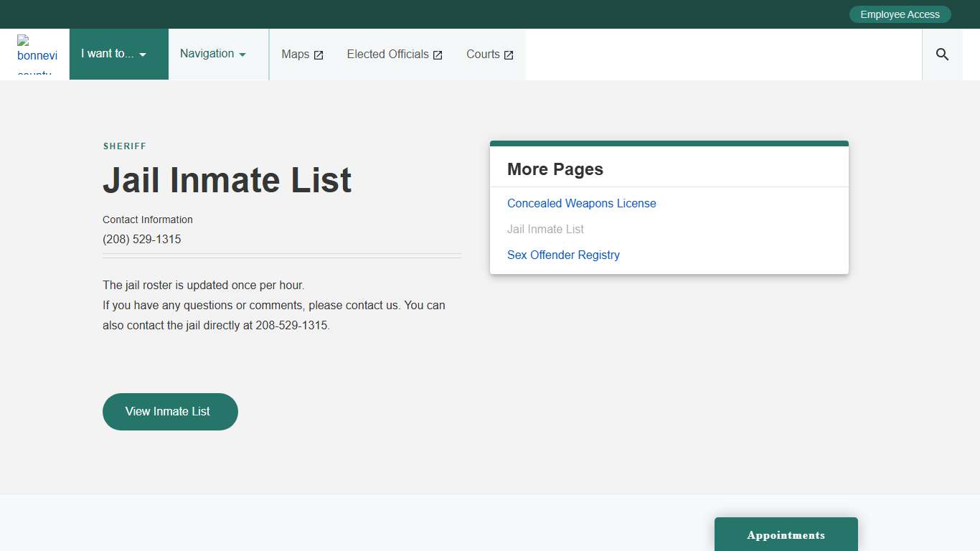The image size is (980, 551).
Task: Click the external-link icon beside Courts
Action: coord(509,55)
